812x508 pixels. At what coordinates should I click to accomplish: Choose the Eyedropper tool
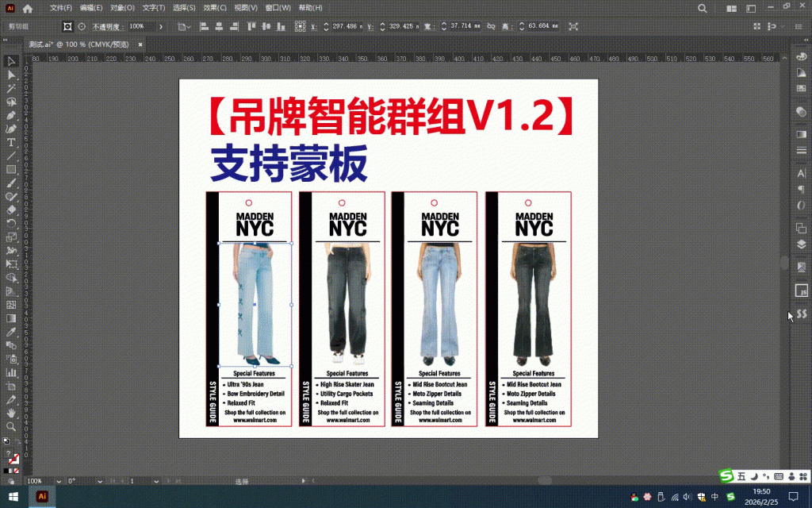tap(11, 332)
